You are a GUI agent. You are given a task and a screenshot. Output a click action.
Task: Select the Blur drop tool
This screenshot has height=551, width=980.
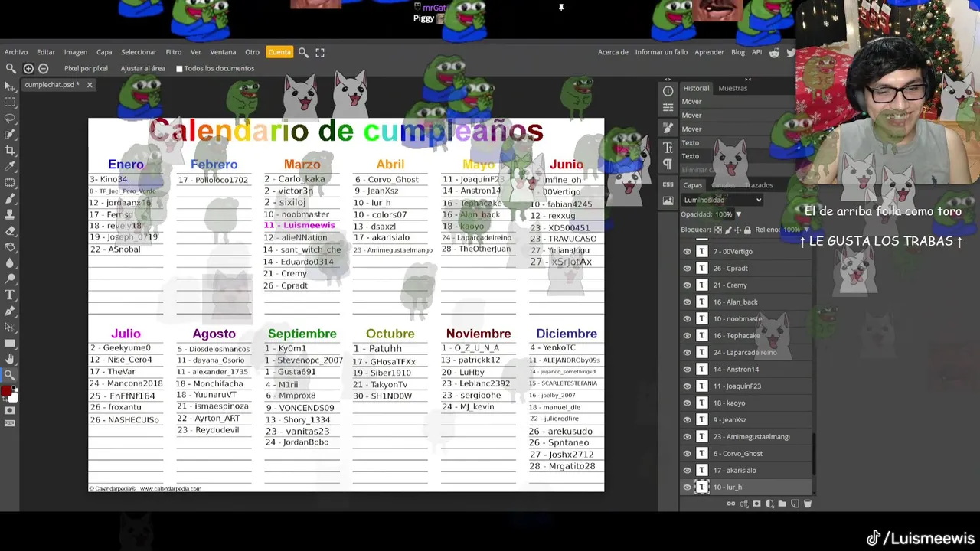tap(10, 263)
